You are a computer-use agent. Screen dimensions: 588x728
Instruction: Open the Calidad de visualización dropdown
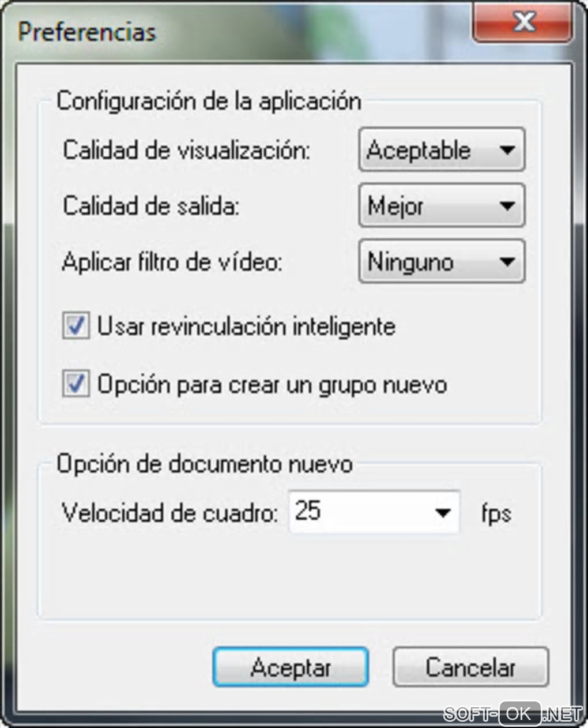tap(442, 150)
